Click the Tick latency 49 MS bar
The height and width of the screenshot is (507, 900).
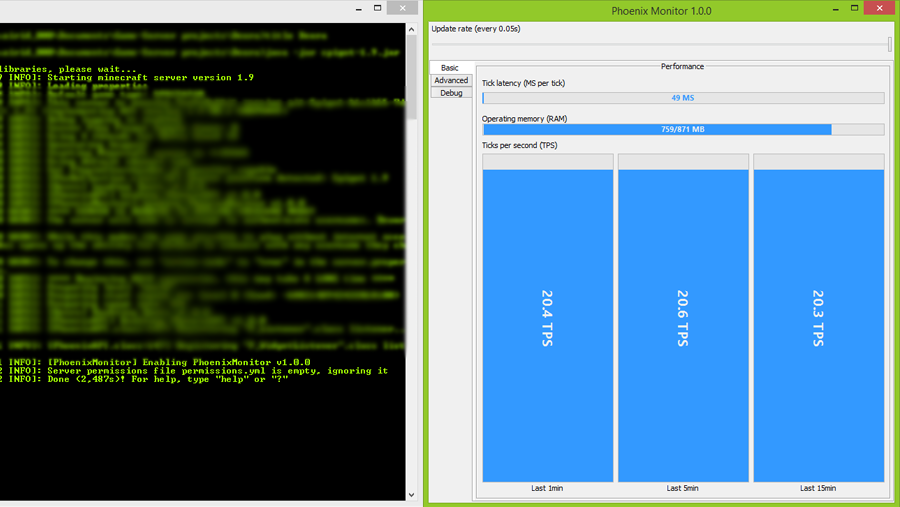pos(683,98)
